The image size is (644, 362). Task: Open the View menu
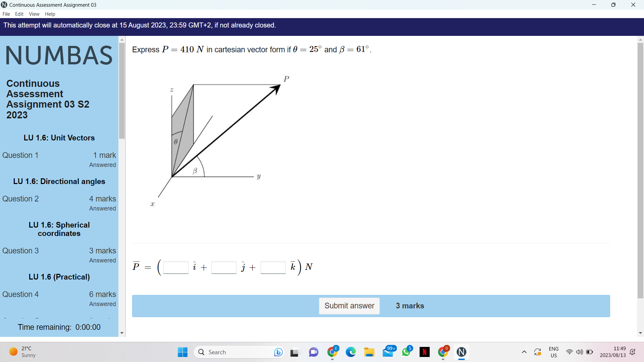[34, 14]
